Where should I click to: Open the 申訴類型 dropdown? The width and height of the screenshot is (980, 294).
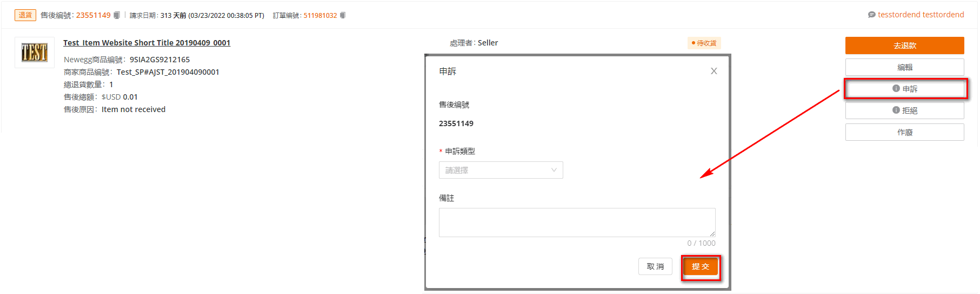501,170
